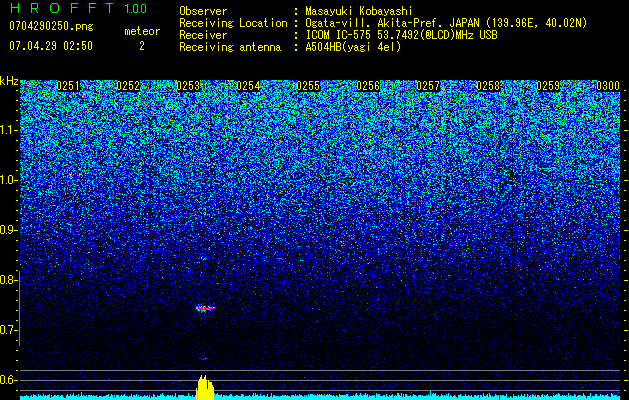Image resolution: width=629 pixels, height=400 pixels.
Task: Click the 0.6 kHz axis label
Action: point(8,380)
